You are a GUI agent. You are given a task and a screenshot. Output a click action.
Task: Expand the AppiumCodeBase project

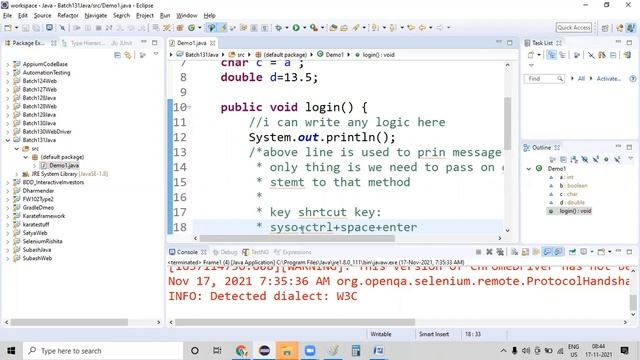(x=7, y=64)
